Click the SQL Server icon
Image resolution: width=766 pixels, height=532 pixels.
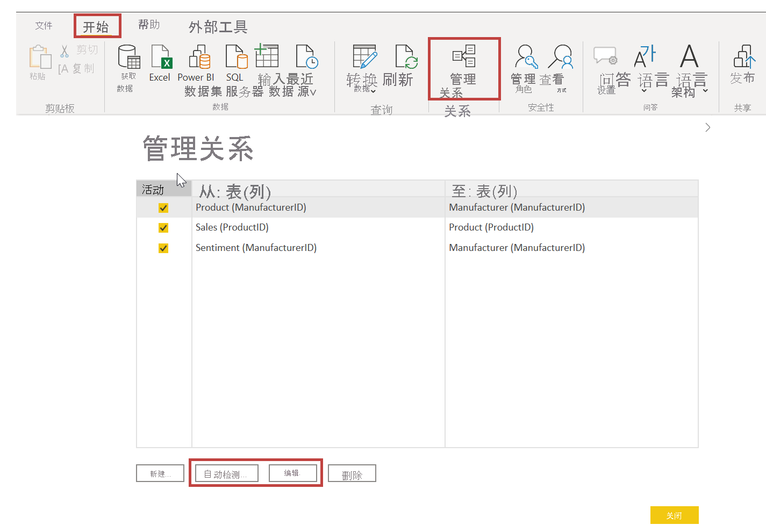coord(237,56)
